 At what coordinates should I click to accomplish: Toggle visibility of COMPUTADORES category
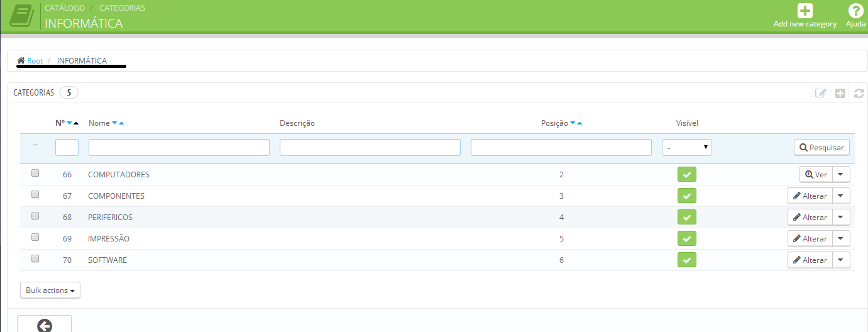(687, 175)
